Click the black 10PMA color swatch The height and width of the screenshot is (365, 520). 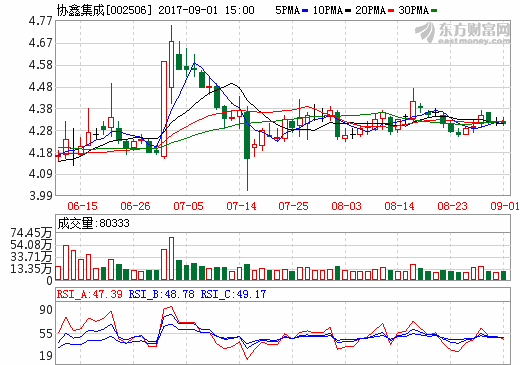348,11
